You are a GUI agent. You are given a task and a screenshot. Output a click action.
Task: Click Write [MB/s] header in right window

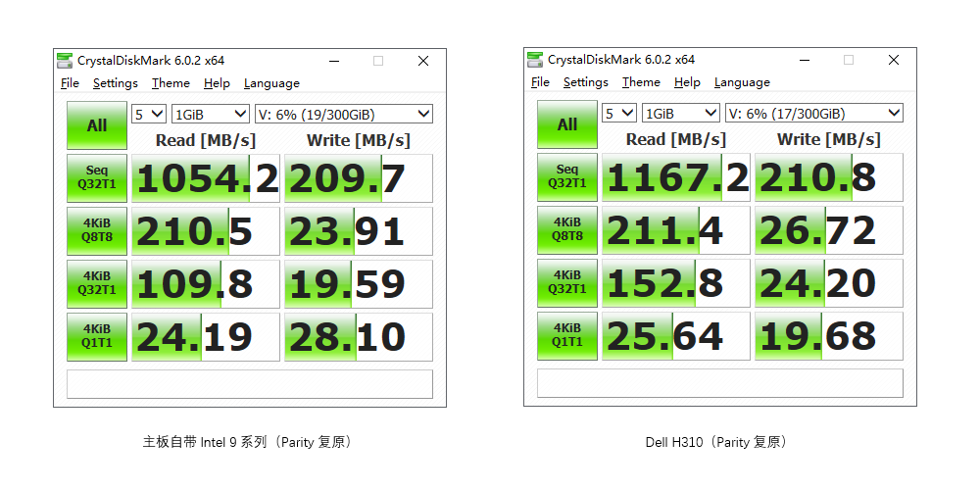[829, 139]
